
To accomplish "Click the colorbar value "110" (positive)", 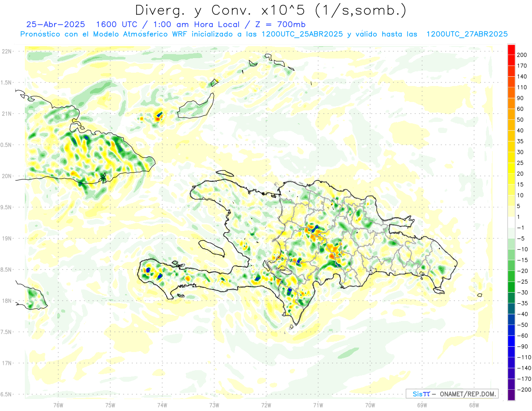I will [x=522, y=87].
